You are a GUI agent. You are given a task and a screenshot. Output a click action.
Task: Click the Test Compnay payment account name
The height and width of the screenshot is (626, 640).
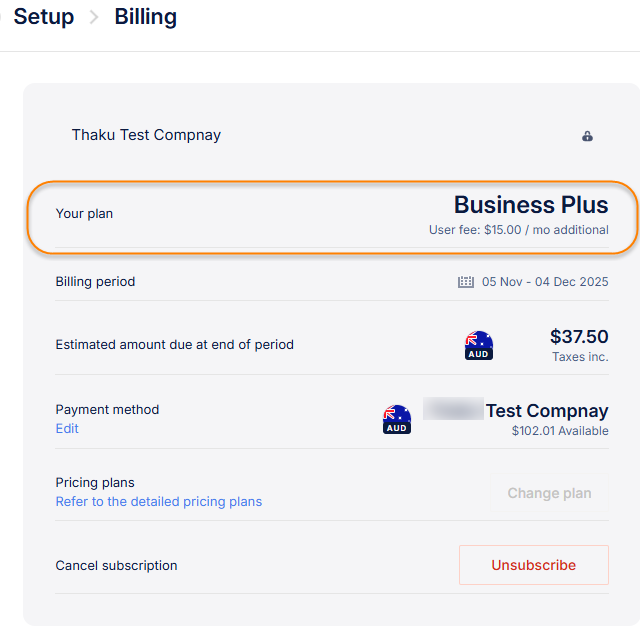546,411
